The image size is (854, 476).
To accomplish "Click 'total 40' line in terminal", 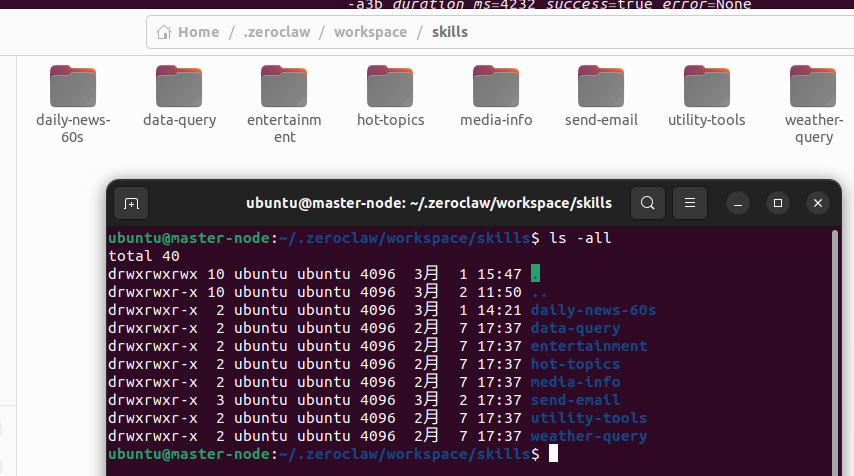I will (144, 256).
